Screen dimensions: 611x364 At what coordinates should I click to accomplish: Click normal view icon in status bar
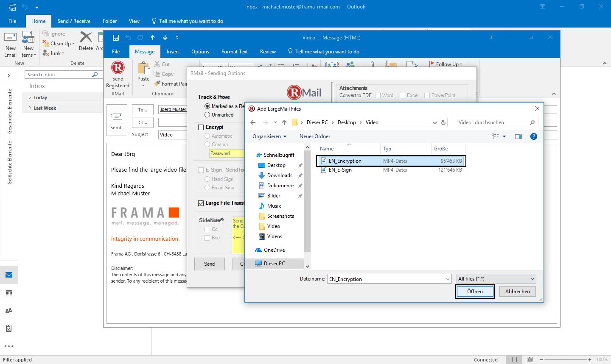(x=514, y=359)
